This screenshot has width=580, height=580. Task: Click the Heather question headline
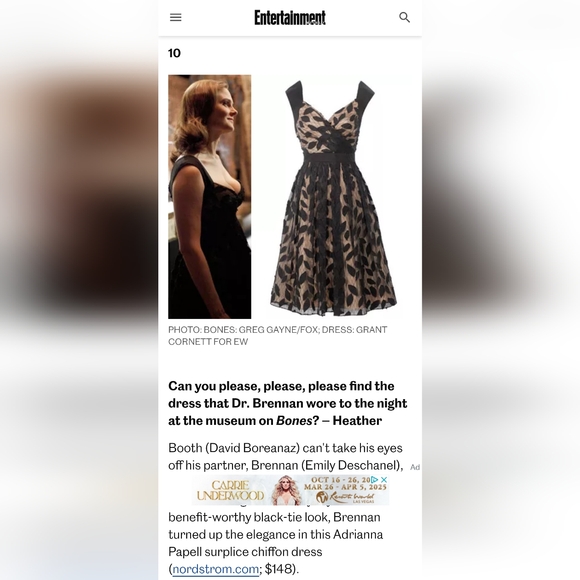[x=288, y=403]
